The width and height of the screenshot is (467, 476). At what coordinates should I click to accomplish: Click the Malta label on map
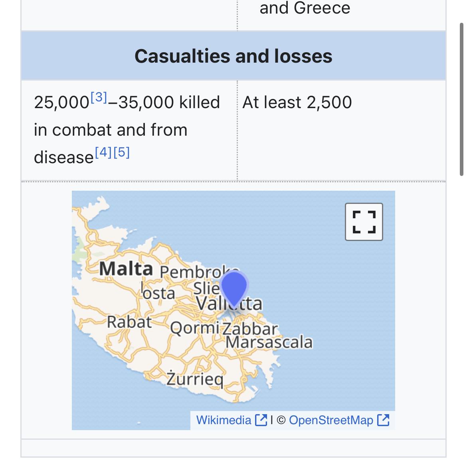pos(126,269)
